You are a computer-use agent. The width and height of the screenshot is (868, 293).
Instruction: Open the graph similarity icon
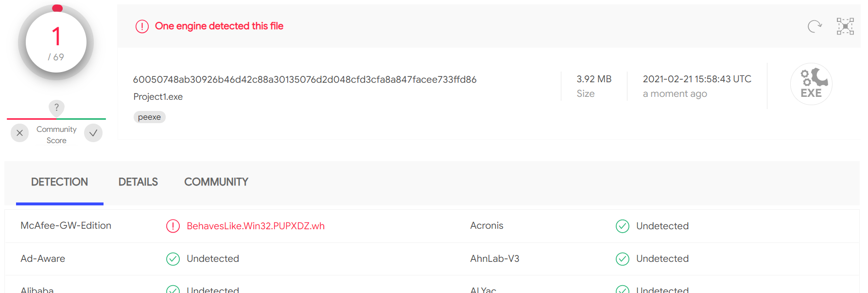(845, 26)
